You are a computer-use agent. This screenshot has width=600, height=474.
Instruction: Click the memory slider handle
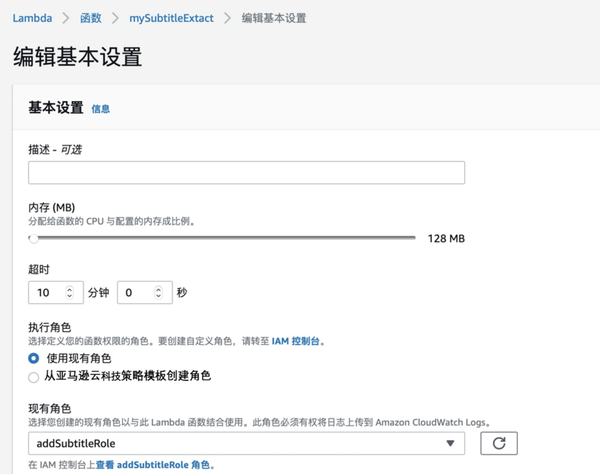pos(34,239)
